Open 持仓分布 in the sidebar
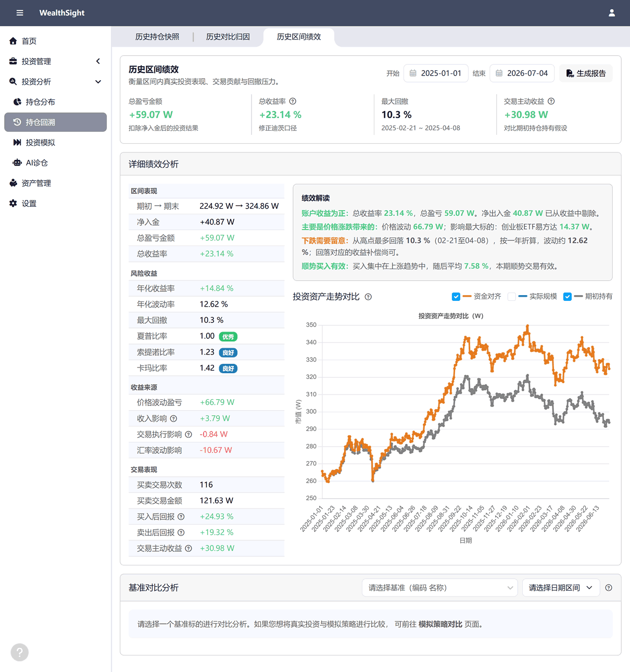 (x=56, y=102)
